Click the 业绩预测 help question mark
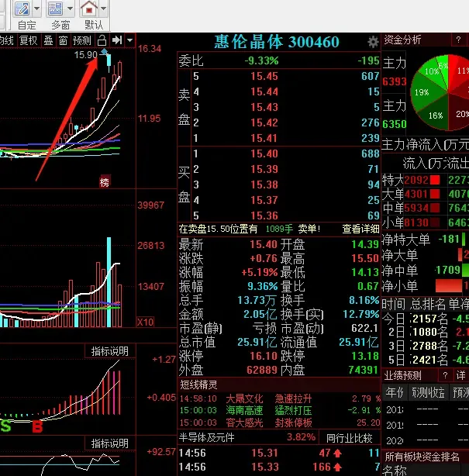Viewport: 469px width, 476px height. (445, 375)
